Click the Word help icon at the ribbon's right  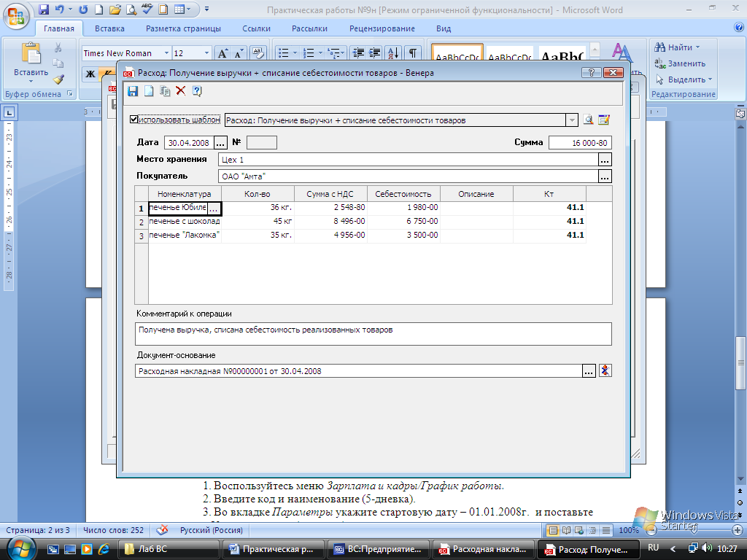tap(739, 27)
